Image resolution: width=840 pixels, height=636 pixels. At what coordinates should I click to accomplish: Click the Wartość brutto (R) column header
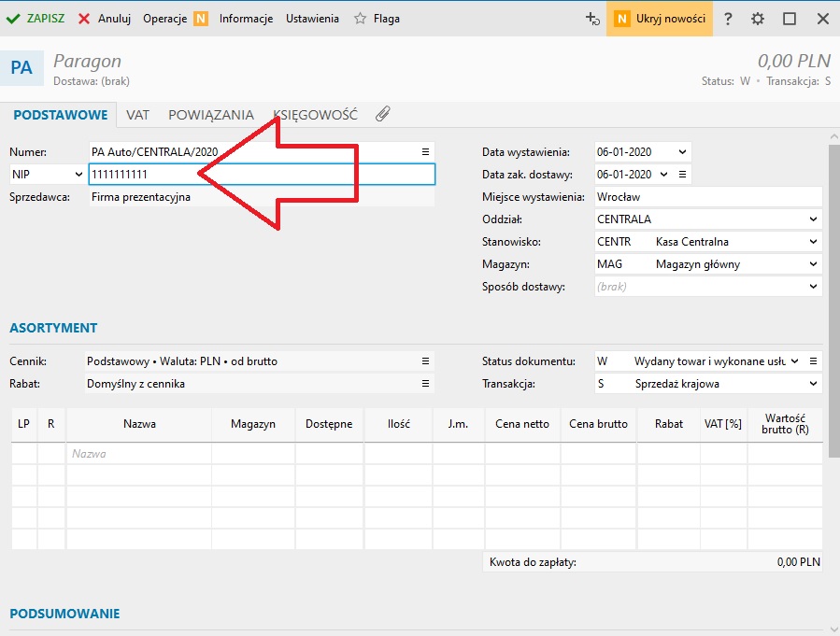[785, 424]
